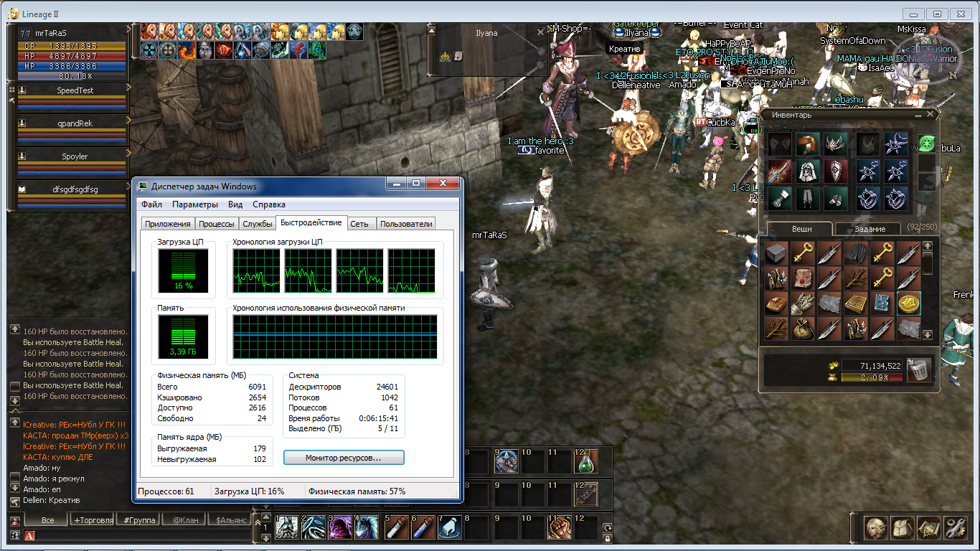
Task: Click the Монитор ресурсов button
Action: (344, 457)
